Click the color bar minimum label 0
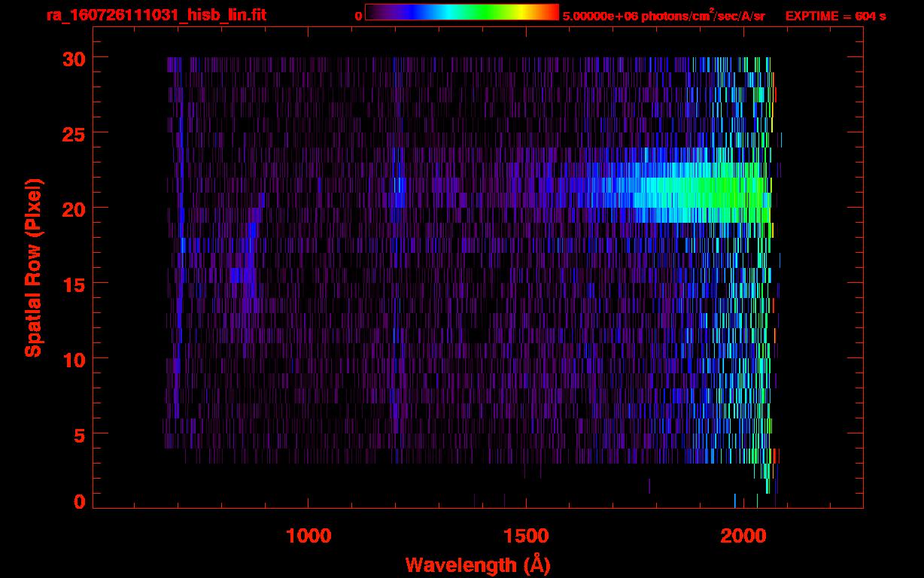Screen dimensions: 924x578 [x=358, y=16]
